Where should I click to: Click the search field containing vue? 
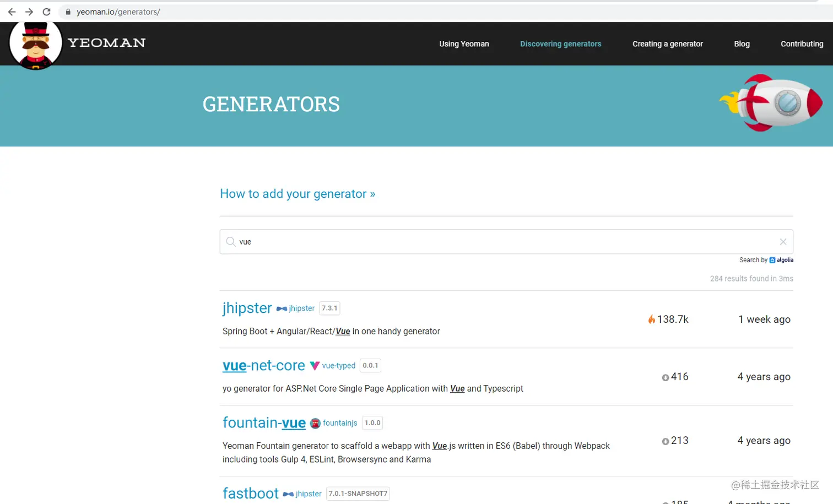tap(506, 242)
